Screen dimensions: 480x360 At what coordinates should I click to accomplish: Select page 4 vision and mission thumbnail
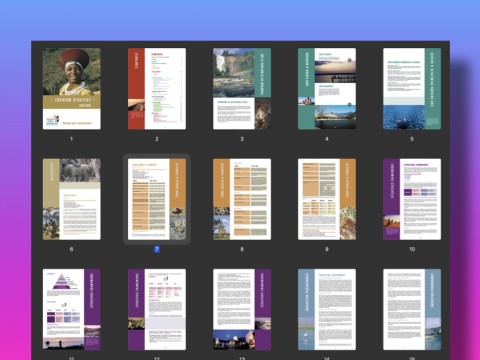pyautogui.click(x=327, y=89)
